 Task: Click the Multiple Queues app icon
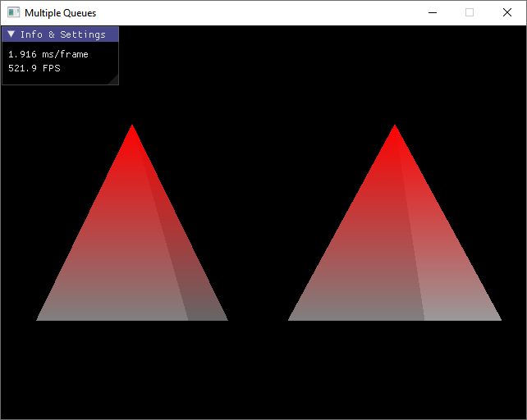13,13
